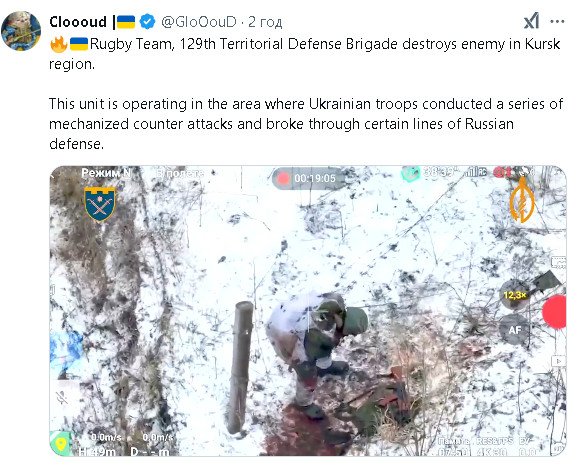Click the red shutter record button

[x=555, y=311]
